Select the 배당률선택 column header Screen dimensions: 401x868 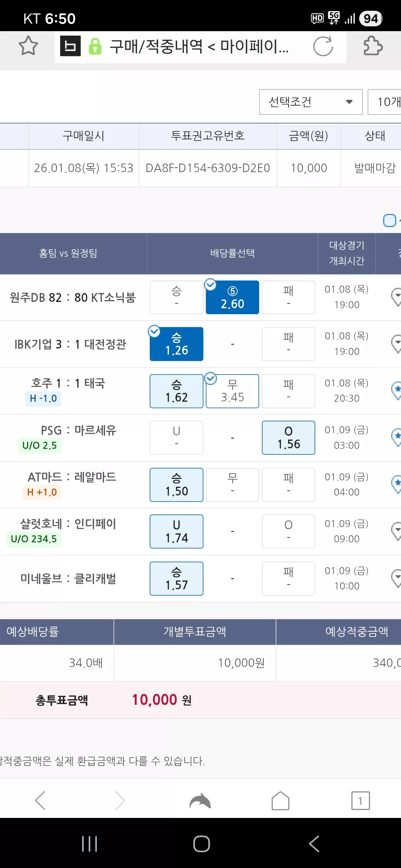pyautogui.click(x=232, y=253)
